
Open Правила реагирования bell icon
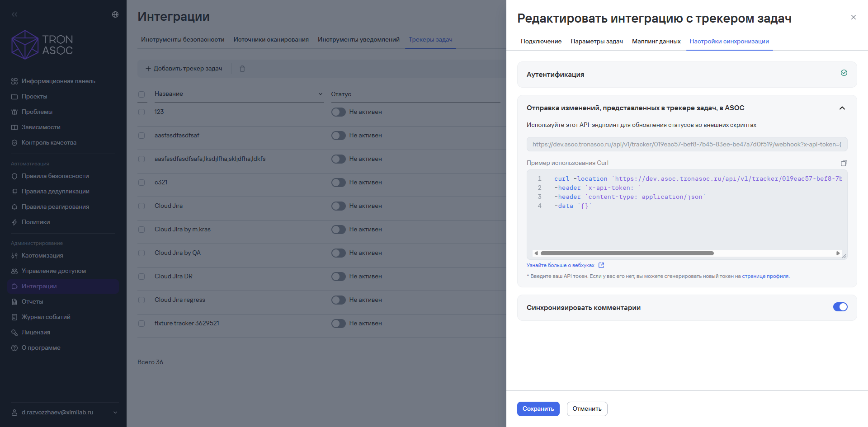click(x=14, y=207)
